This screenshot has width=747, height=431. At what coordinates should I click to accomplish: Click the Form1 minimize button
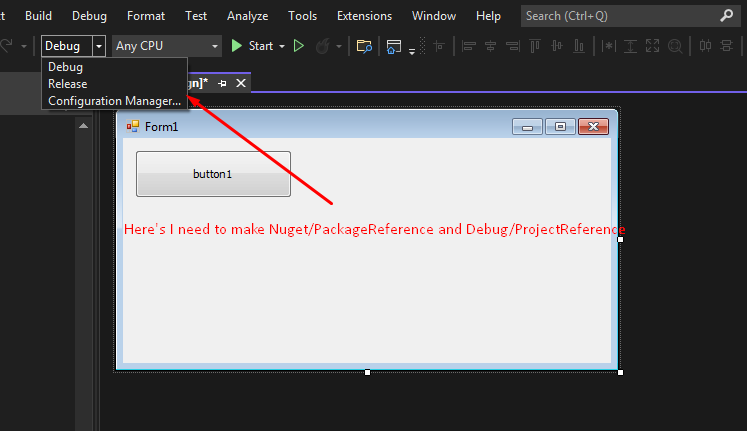click(527, 127)
